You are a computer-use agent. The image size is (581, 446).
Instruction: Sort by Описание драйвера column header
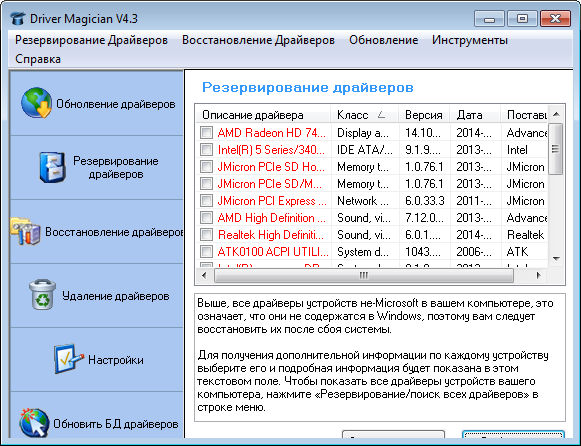click(x=263, y=115)
